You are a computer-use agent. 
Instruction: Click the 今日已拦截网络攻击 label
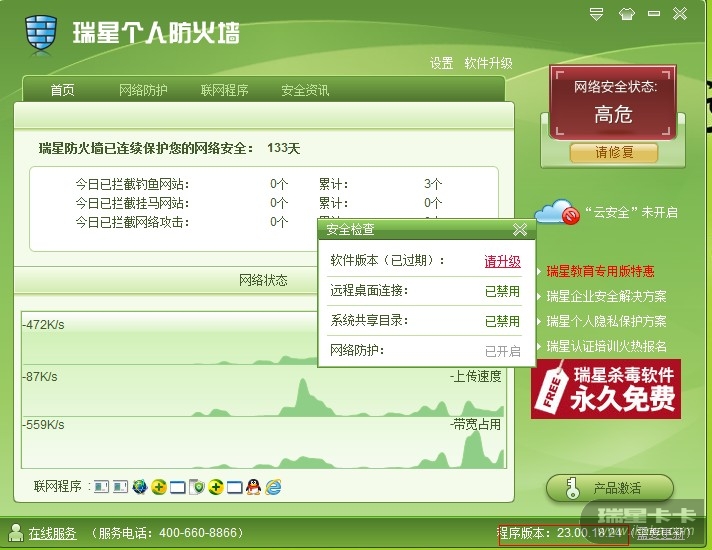pyautogui.click(x=132, y=222)
